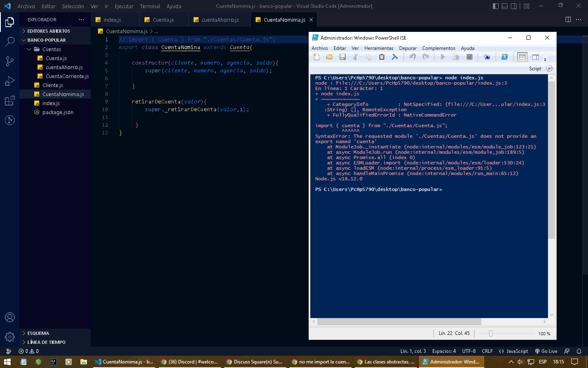Toggle secondary sidebar layout button
588x368 pixels.
pyautogui.click(x=514, y=6)
